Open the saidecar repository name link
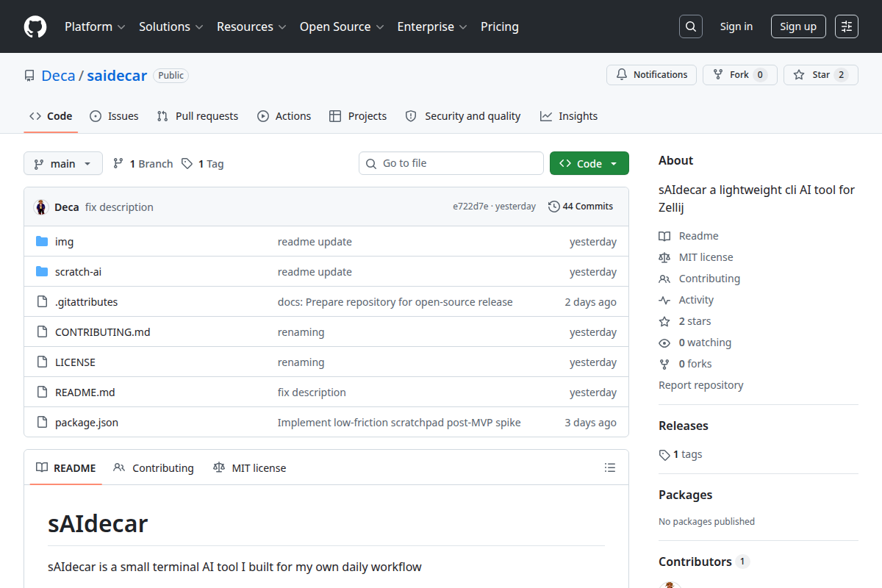The image size is (882, 588). pos(117,75)
